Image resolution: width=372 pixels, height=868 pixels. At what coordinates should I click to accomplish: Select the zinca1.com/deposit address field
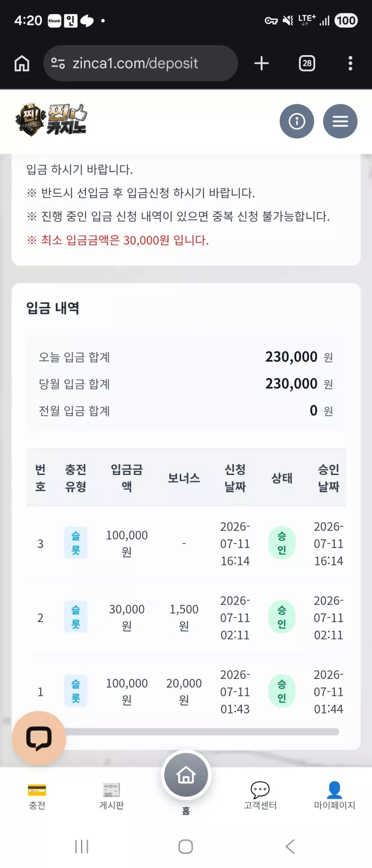[140, 63]
